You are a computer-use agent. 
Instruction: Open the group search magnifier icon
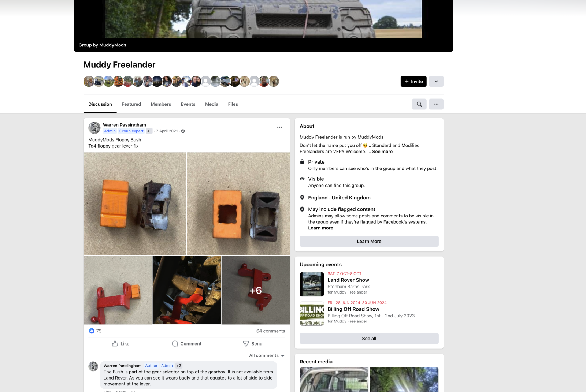pos(419,104)
